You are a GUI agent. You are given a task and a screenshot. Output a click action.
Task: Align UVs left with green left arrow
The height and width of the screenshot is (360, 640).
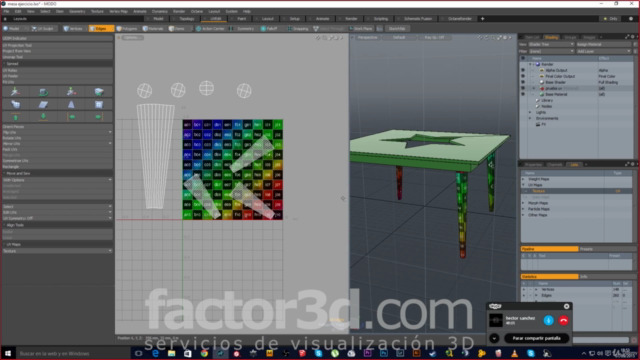click(x=72, y=117)
